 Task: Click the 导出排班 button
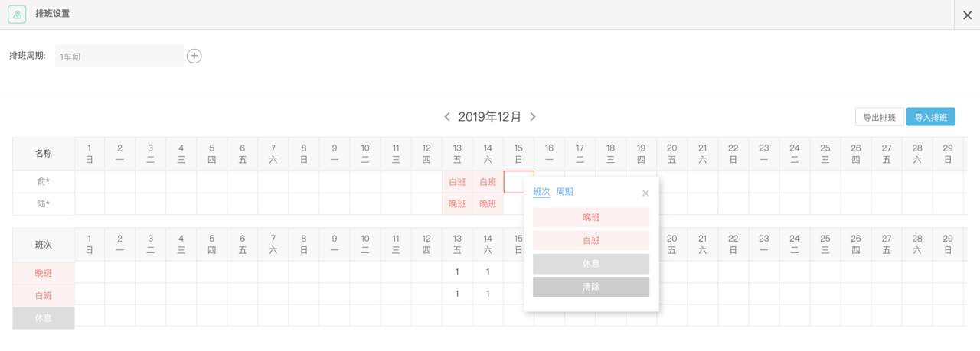pos(880,117)
